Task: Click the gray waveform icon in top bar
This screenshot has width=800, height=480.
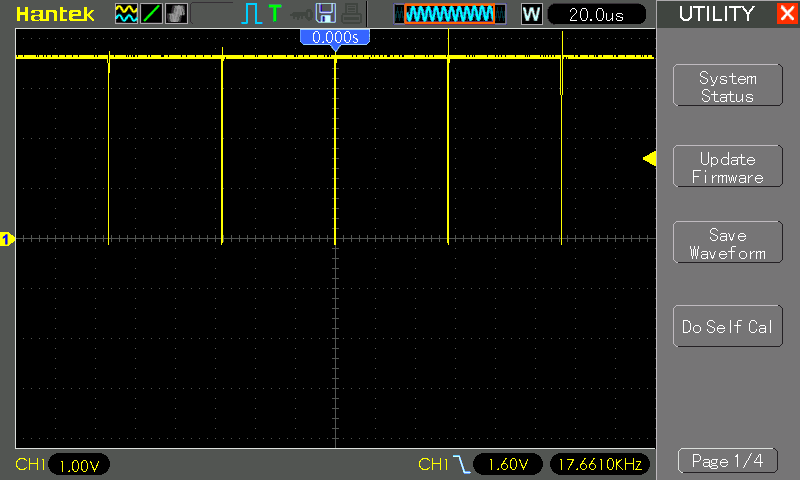Action: 175,14
